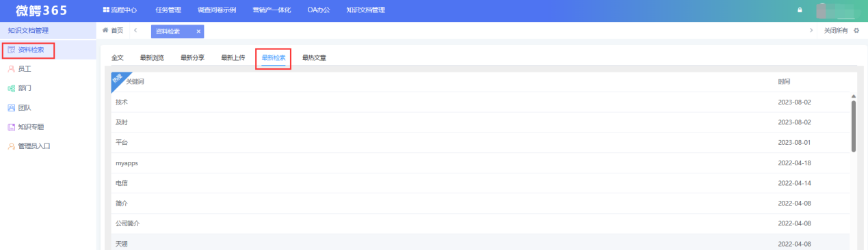
Task: Click keyword myapps
Action: 127,163
